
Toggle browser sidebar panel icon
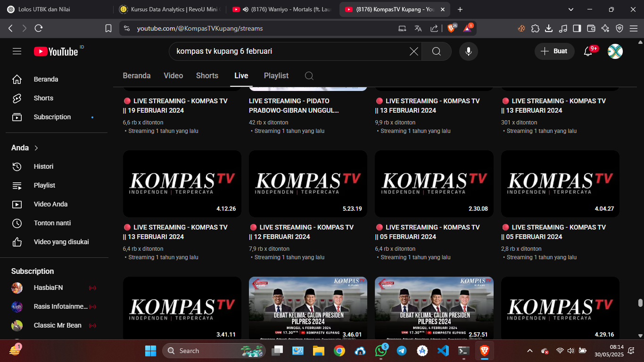click(577, 28)
